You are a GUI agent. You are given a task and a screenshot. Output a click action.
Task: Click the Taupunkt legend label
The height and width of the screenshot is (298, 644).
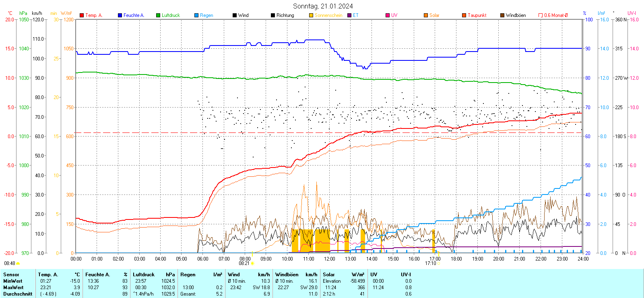click(477, 15)
